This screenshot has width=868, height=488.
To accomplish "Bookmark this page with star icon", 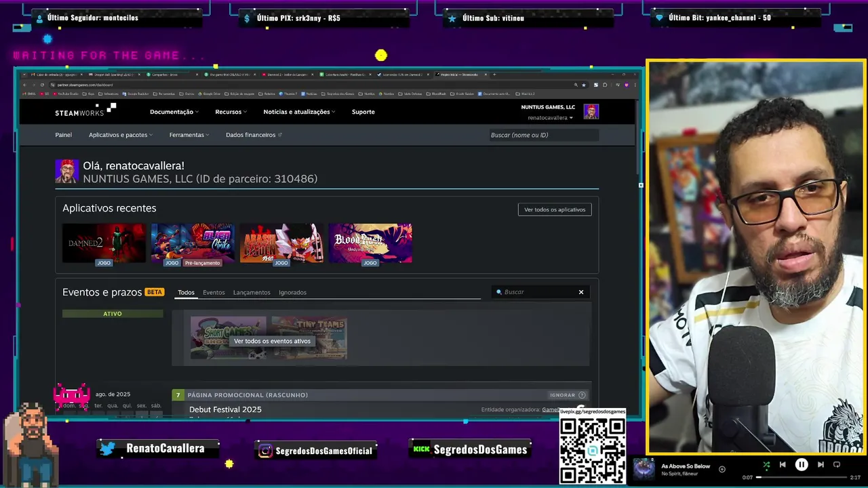I will tap(584, 85).
